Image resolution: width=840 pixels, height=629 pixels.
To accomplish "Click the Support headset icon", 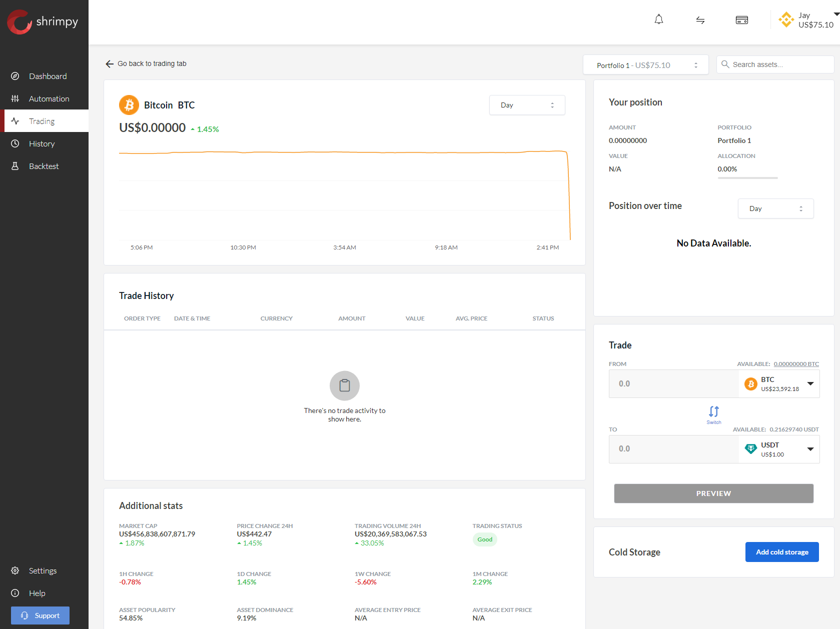I will click(25, 615).
